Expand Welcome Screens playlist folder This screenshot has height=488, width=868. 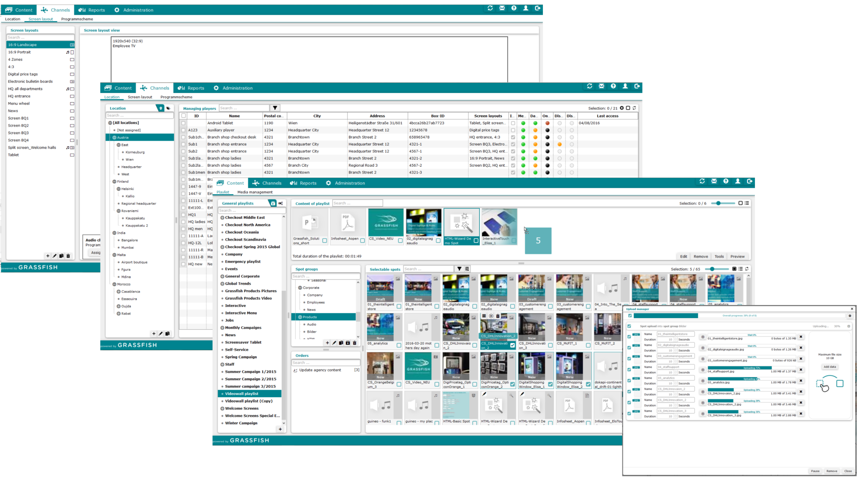[x=222, y=408]
